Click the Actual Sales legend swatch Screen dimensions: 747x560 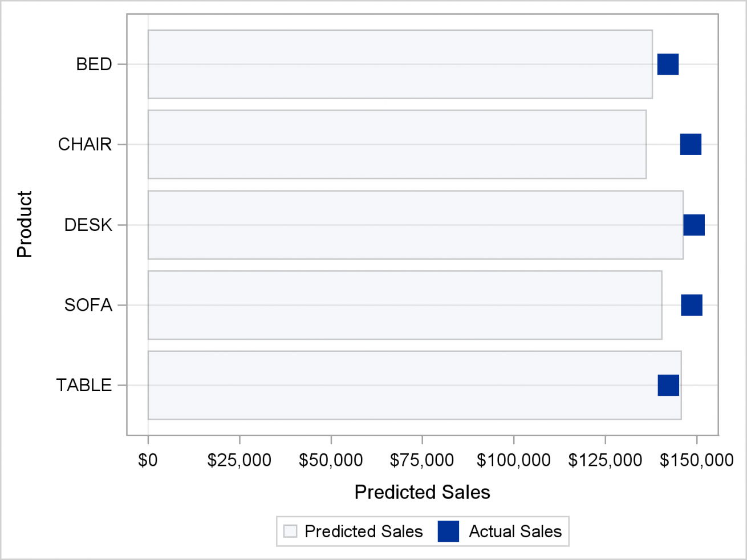point(448,531)
